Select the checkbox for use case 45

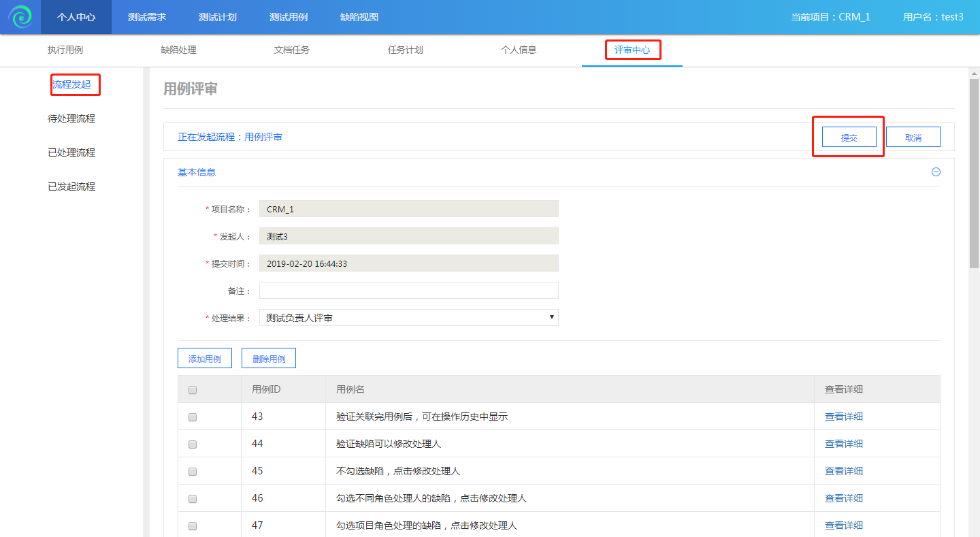[x=193, y=472]
